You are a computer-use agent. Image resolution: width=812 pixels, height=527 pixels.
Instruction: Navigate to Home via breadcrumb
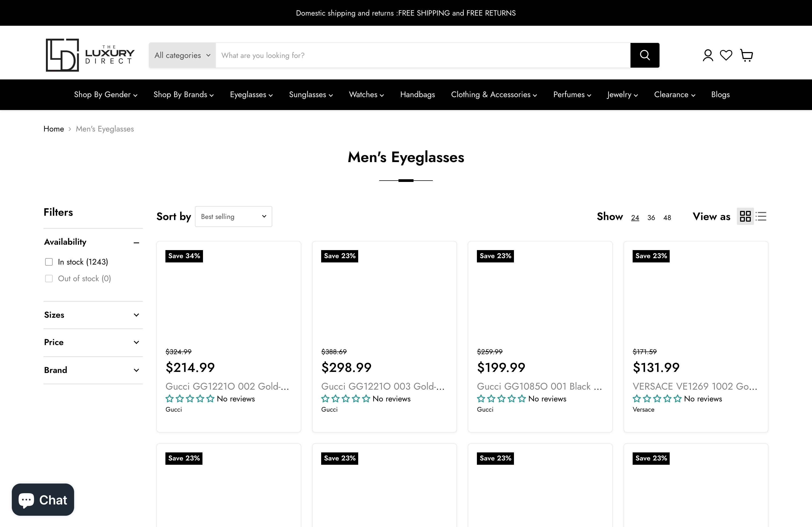pos(53,129)
